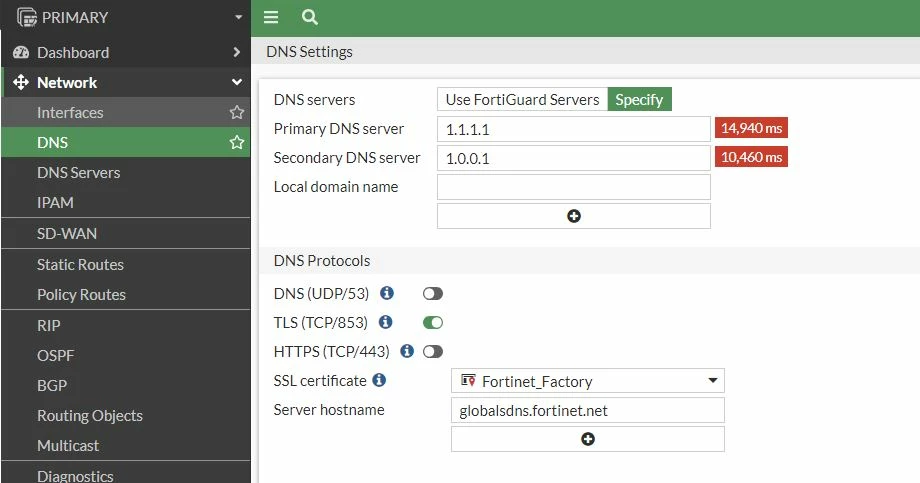Click the DNS Protocols section heading
This screenshot has width=920, height=483.
pos(322,261)
